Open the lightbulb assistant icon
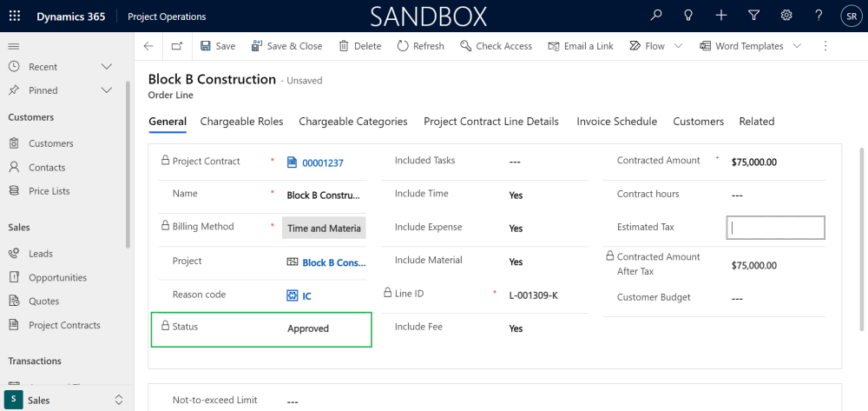 pos(688,16)
